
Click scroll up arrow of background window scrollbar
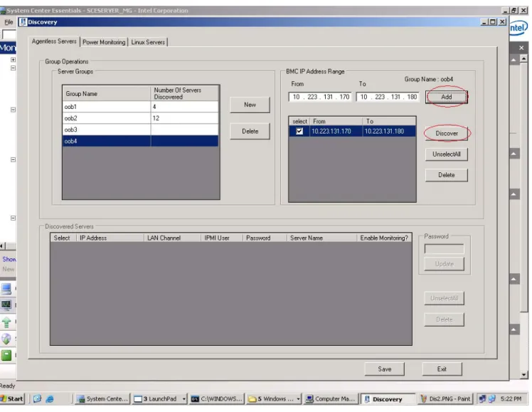click(x=524, y=59)
